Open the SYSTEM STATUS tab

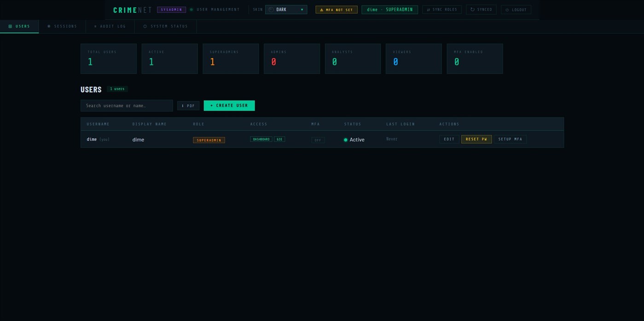[x=166, y=26]
